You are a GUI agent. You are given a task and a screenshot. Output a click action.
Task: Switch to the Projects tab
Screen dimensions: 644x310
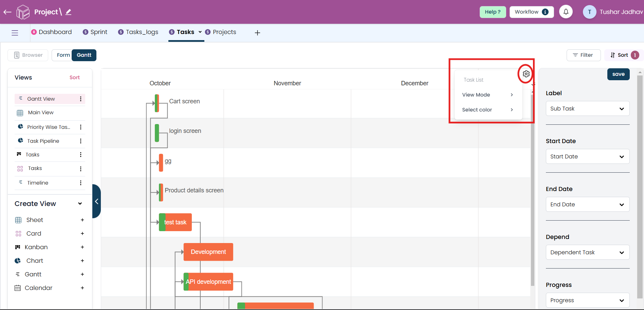click(x=221, y=32)
